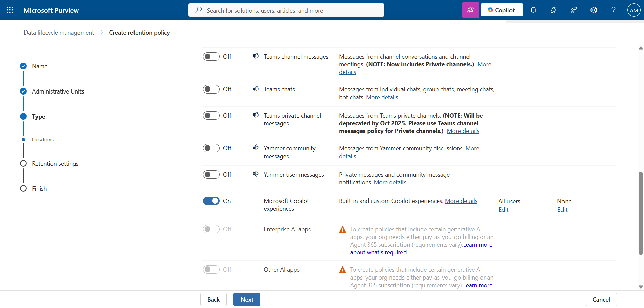This screenshot has height=308, width=644.
Task: Click the pink diagnostics rocket icon
Action: point(470,10)
